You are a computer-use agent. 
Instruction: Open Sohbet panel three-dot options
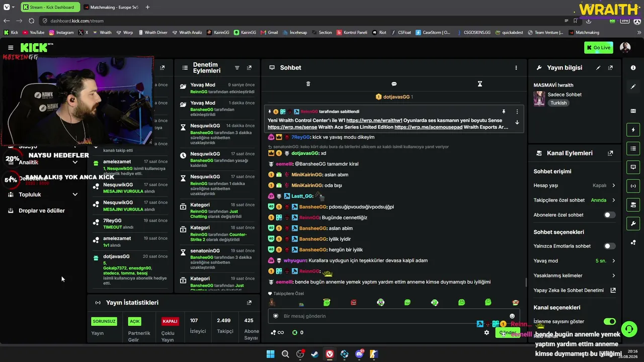coord(516,68)
